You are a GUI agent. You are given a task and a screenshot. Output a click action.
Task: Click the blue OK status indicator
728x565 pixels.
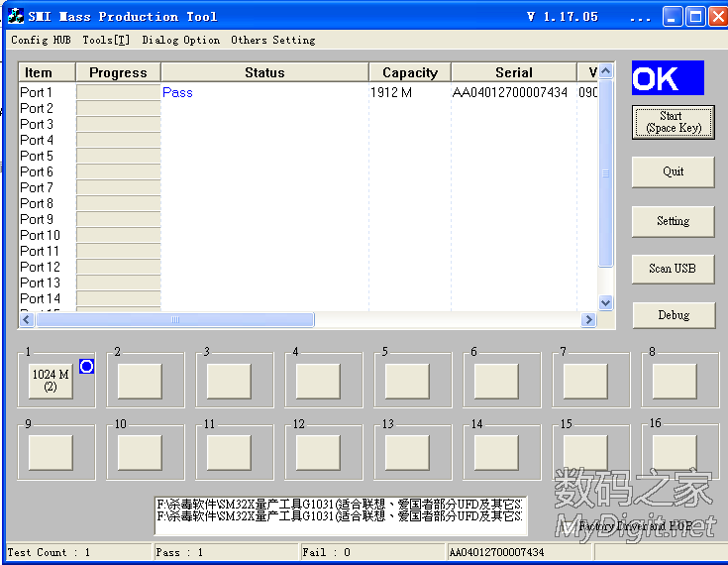(x=668, y=78)
